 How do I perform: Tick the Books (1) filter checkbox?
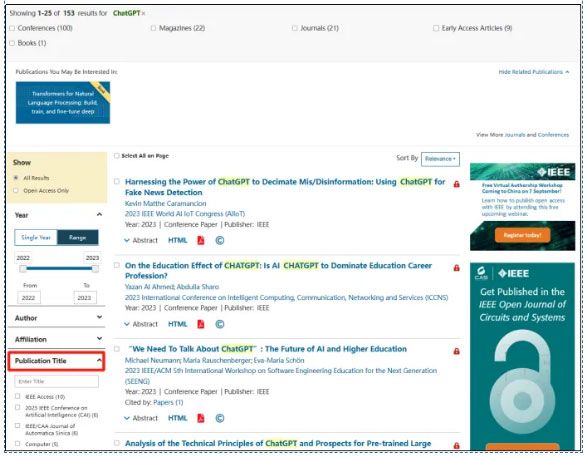click(12, 43)
